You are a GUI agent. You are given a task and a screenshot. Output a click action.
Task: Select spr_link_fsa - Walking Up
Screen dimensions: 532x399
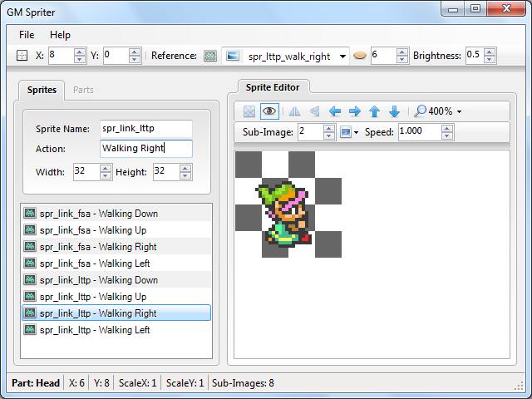pos(116,230)
